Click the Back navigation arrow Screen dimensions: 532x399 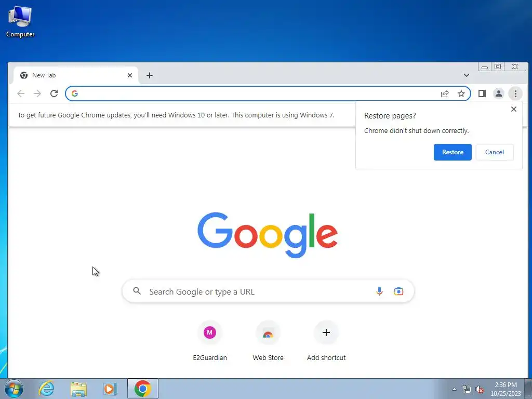21,94
